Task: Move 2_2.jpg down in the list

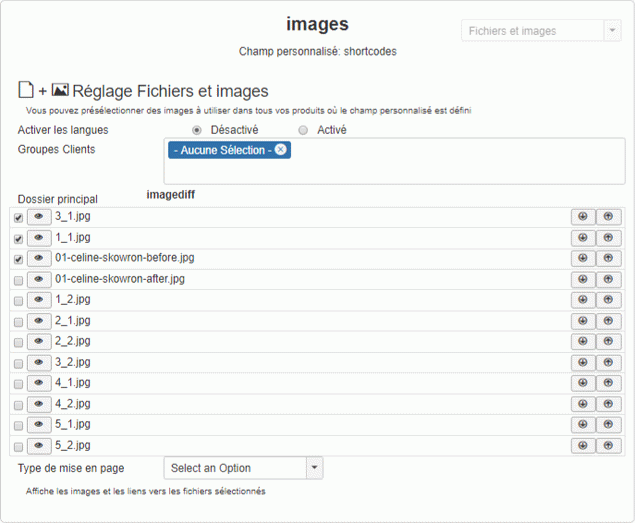Action: click(x=583, y=341)
